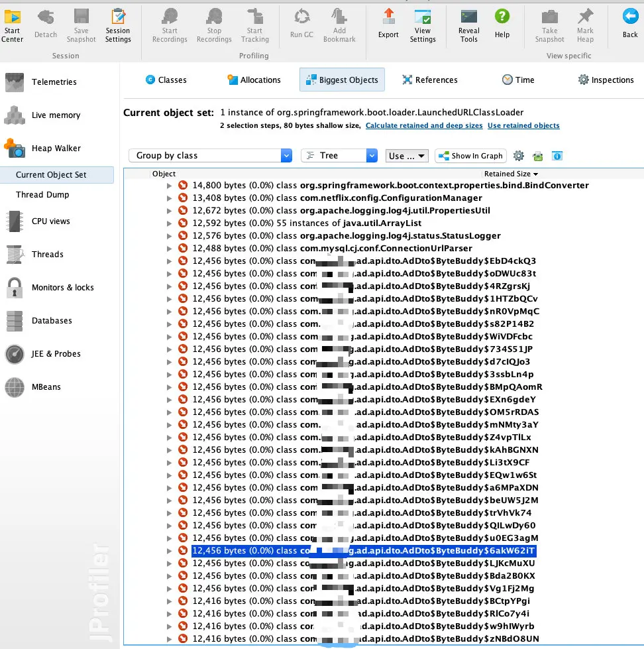Expand the log4j PropertiesUtil row

[169, 211]
